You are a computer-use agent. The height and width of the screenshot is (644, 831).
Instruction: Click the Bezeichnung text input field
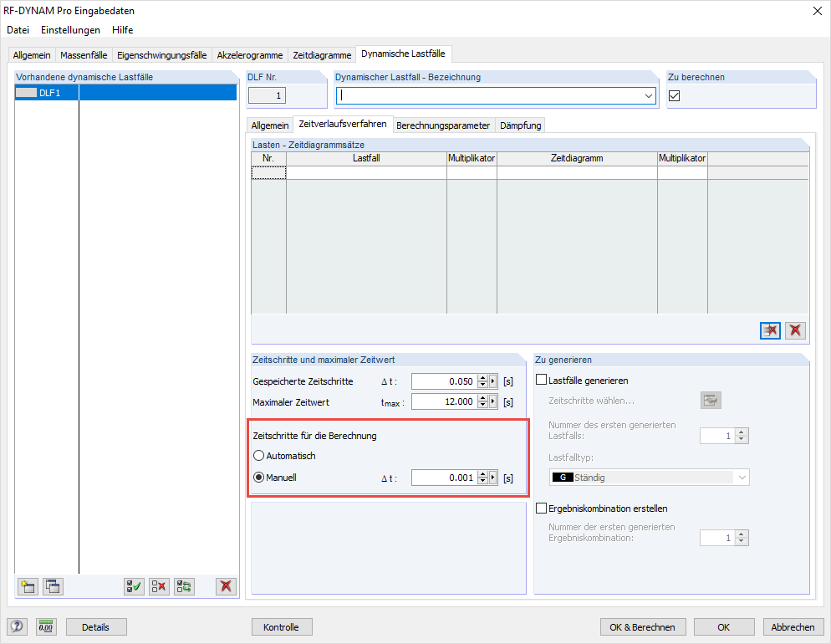tap(490, 96)
